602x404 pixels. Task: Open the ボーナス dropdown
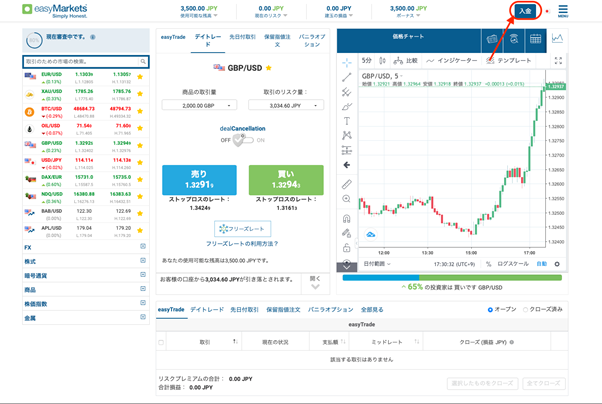(x=408, y=16)
